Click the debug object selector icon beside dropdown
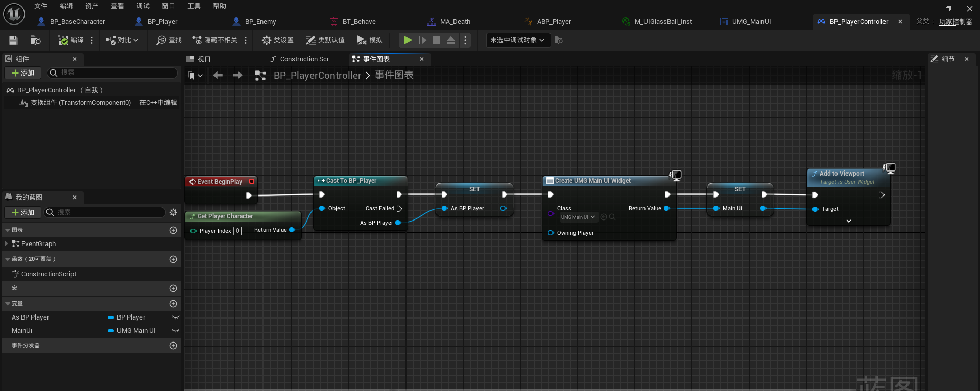This screenshot has width=980, height=391. (x=559, y=40)
